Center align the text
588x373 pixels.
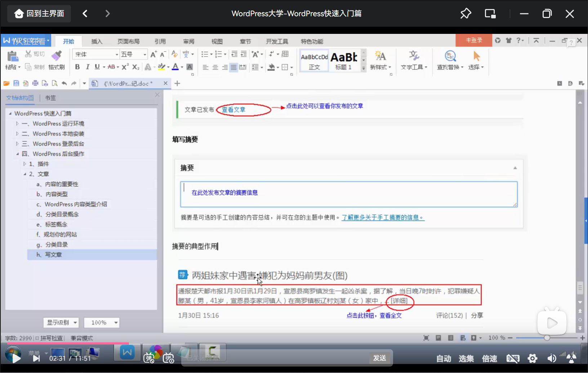[x=215, y=67]
